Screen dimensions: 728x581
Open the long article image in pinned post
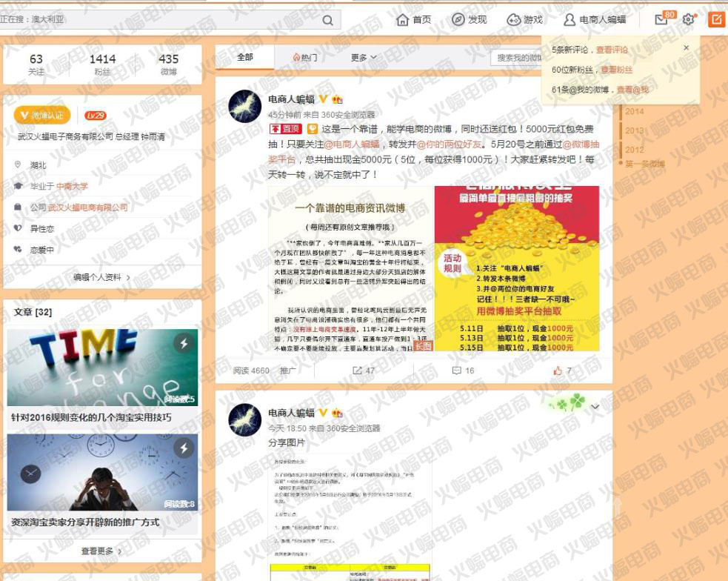tap(351, 268)
